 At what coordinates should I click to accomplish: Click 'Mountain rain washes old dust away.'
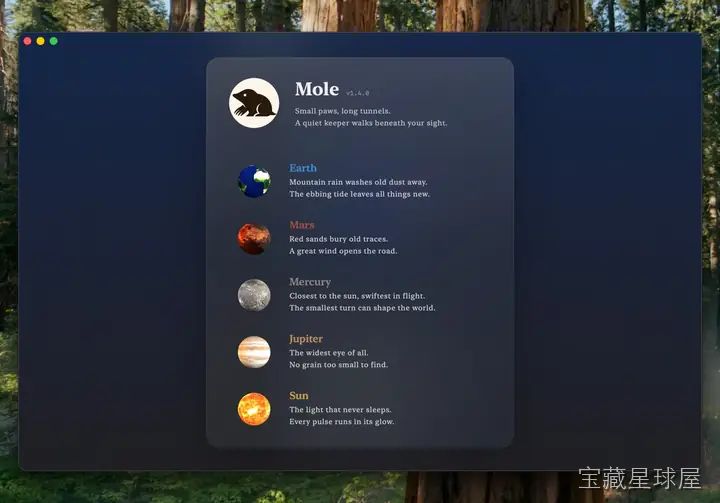click(x=358, y=182)
